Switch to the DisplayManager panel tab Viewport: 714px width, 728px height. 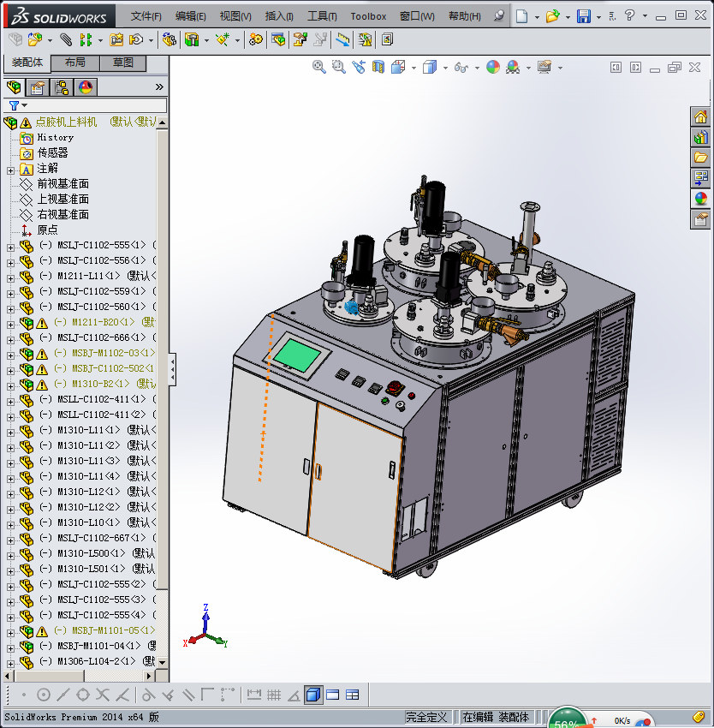(x=86, y=87)
